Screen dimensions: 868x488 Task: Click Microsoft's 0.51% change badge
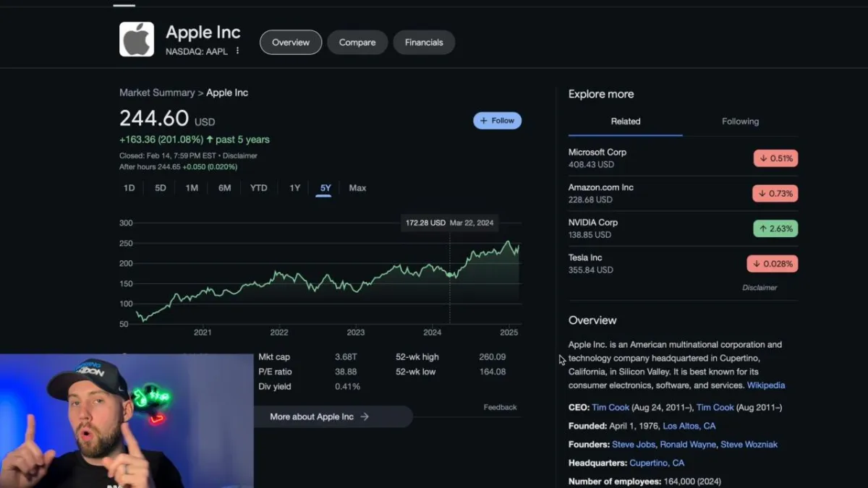coord(775,158)
